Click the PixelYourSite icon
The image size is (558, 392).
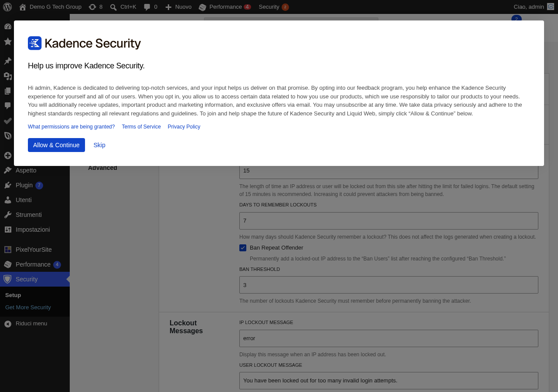click(7, 250)
